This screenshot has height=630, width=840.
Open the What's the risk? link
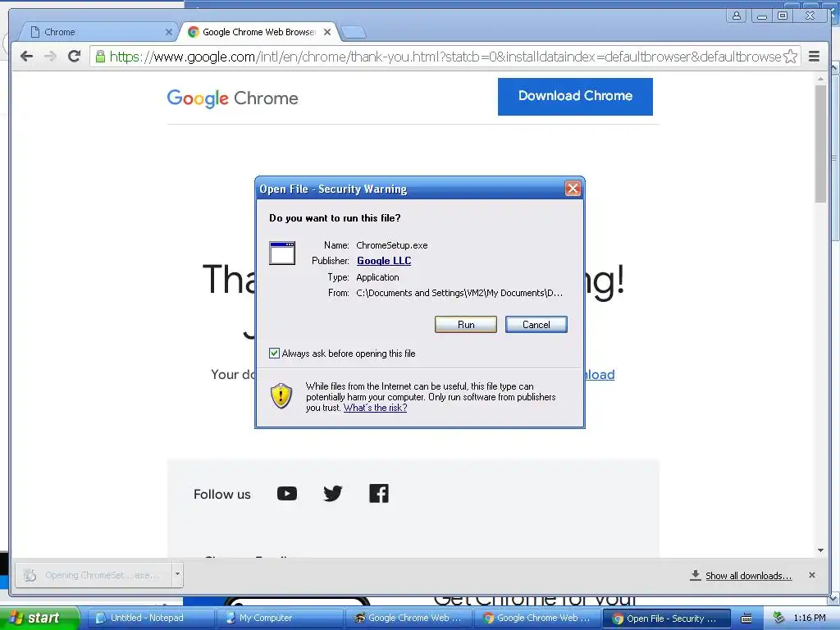click(375, 408)
